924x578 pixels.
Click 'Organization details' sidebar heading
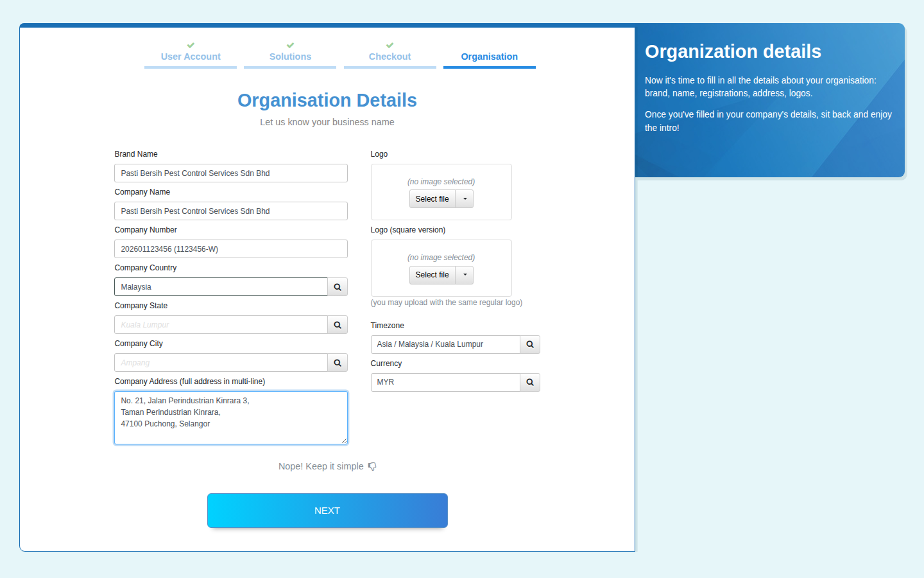pos(733,51)
